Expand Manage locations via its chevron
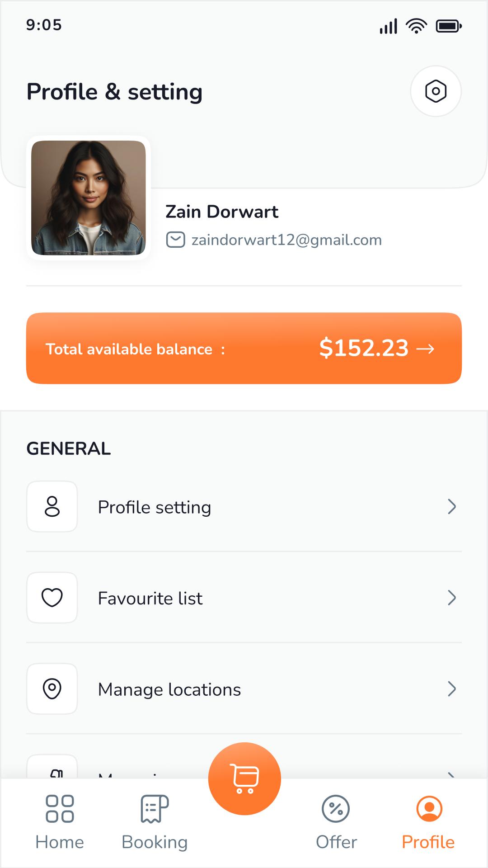Viewport: 488px width, 868px height. [x=451, y=689]
